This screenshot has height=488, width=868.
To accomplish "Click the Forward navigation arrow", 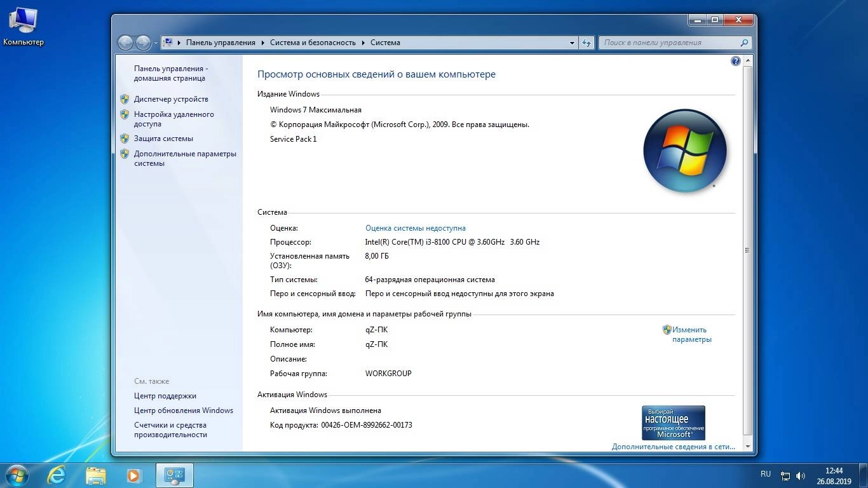I will 143,43.
